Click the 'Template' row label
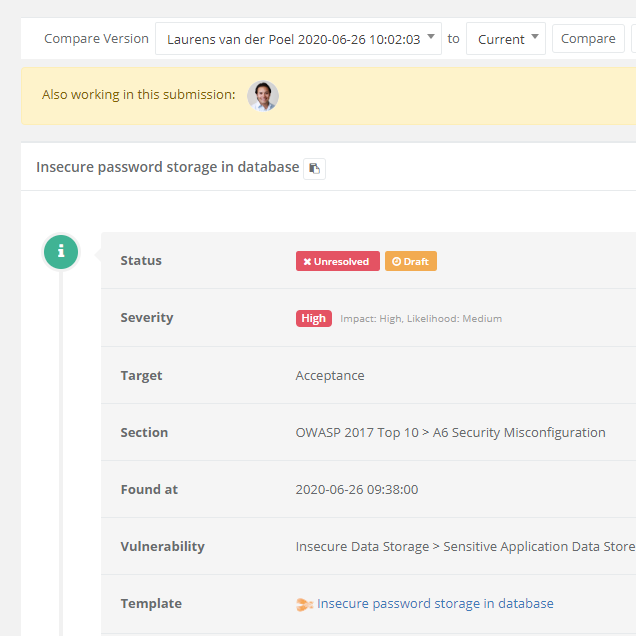The image size is (636, 636). [x=151, y=604]
